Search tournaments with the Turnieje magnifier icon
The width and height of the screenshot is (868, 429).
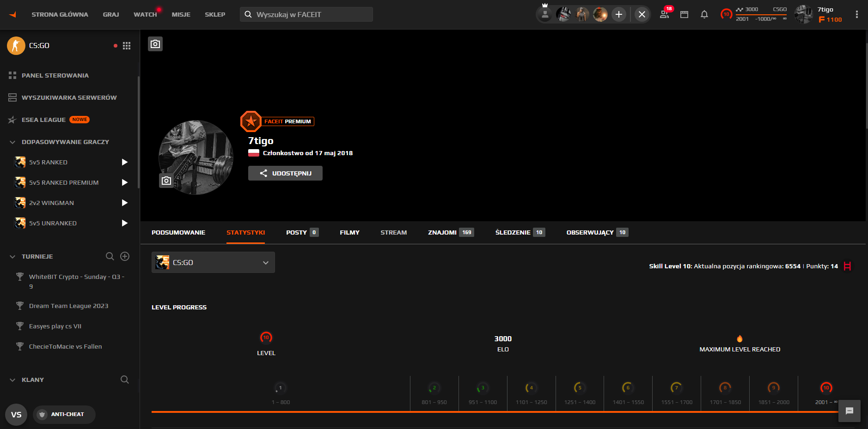110,256
